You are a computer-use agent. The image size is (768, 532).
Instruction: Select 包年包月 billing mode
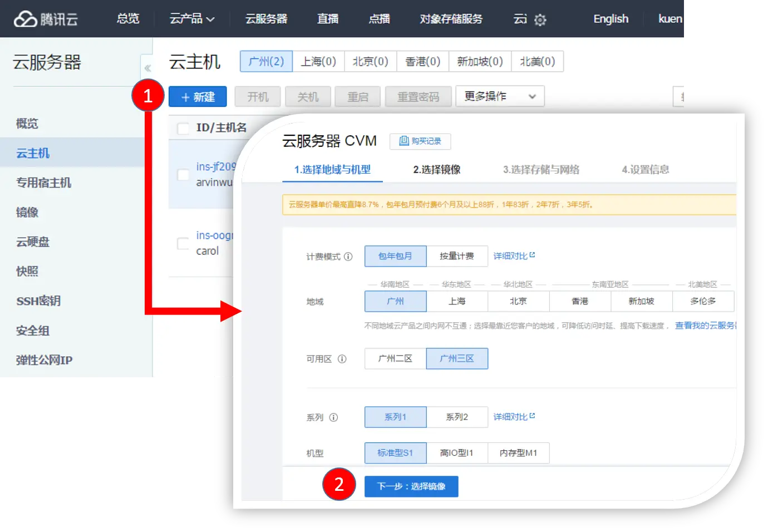(x=396, y=256)
